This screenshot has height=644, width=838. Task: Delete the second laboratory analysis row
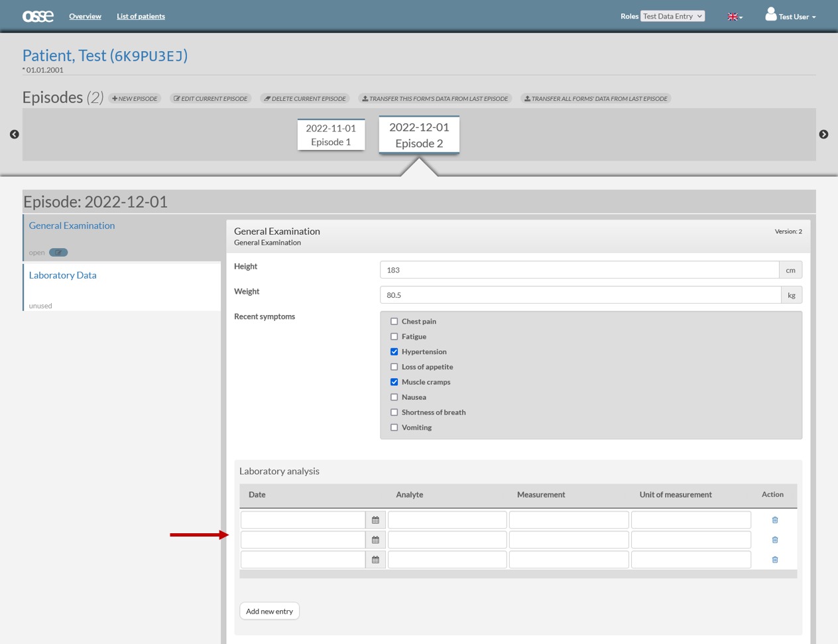point(774,540)
